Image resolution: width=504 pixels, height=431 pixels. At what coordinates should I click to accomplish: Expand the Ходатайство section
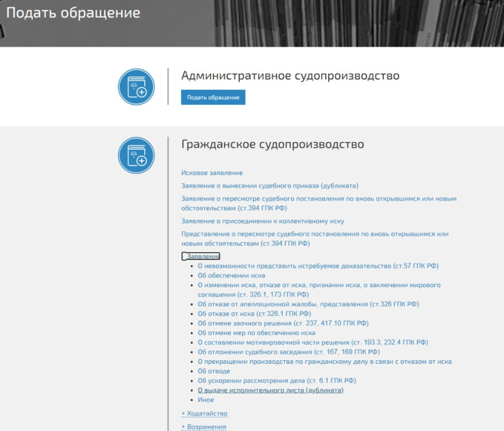coord(204,413)
